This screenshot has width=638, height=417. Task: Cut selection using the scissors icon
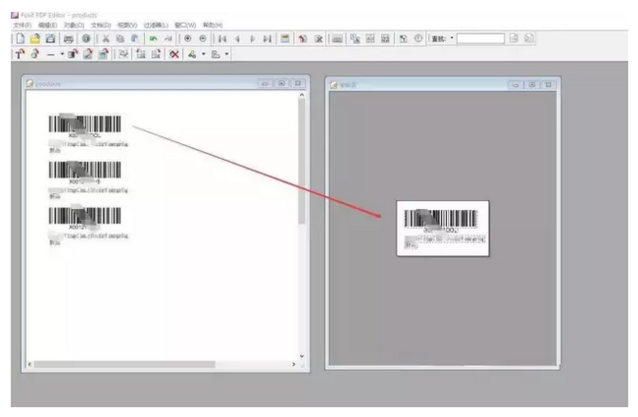point(104,38)
